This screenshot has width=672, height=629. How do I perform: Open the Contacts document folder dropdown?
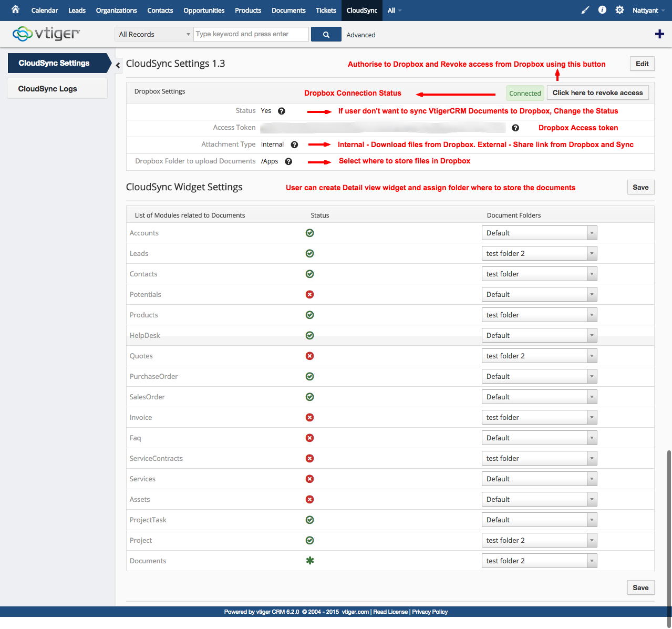(x=540, y=274)
